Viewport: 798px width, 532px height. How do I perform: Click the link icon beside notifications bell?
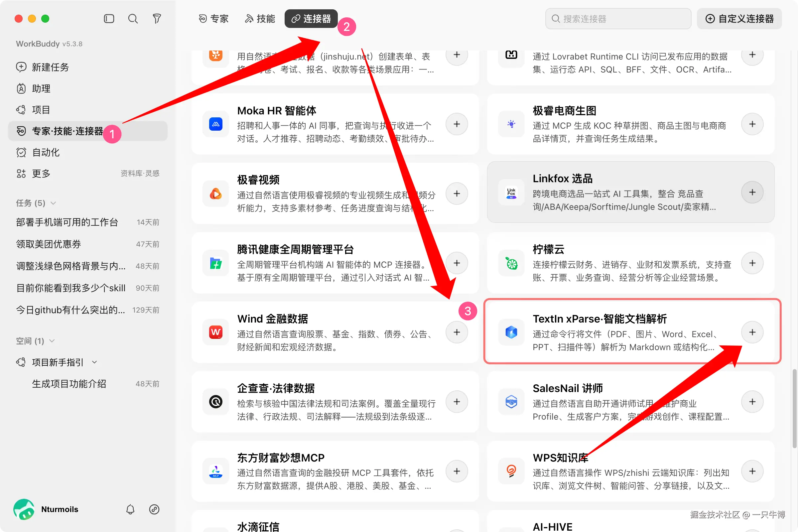click(154, 509)
